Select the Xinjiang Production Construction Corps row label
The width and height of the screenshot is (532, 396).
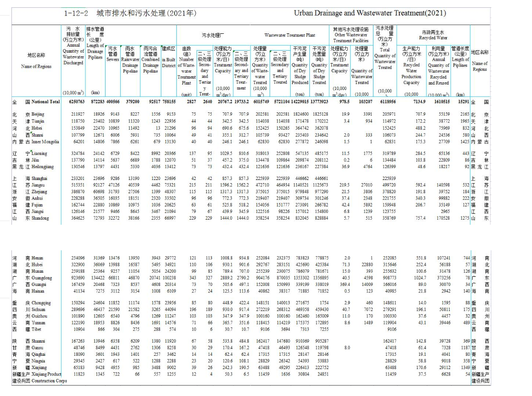(x=37, y=377)
